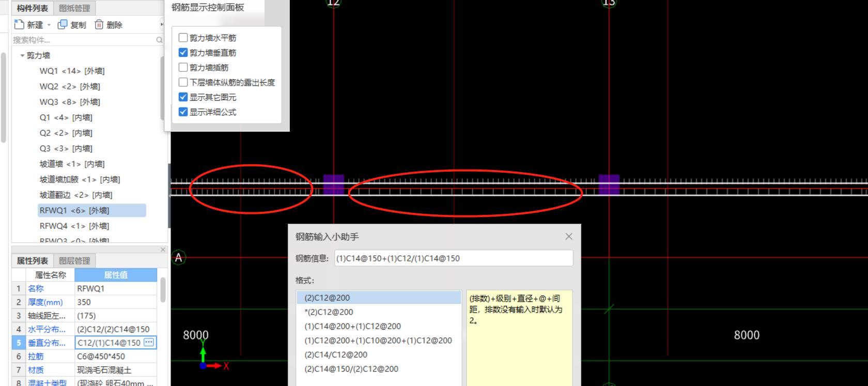Click the search magnifier icon in 搜索构件
This screenshot has height=386, width=868.
159,40
